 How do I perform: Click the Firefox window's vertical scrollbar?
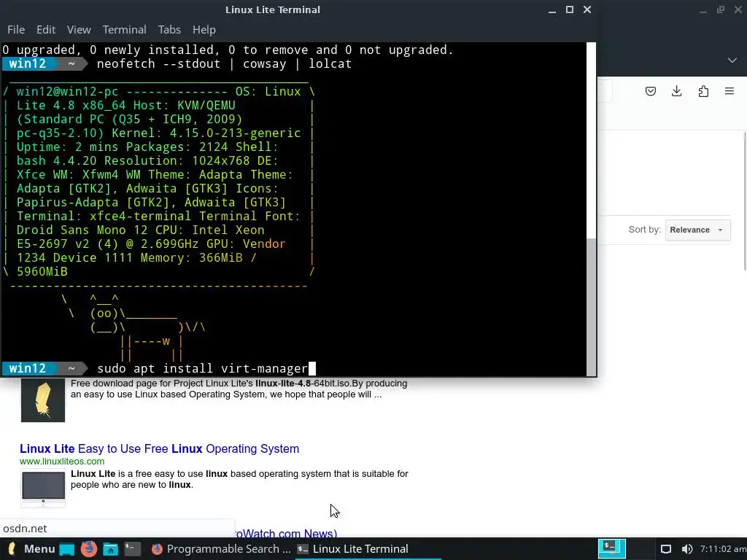coord(744,200)
